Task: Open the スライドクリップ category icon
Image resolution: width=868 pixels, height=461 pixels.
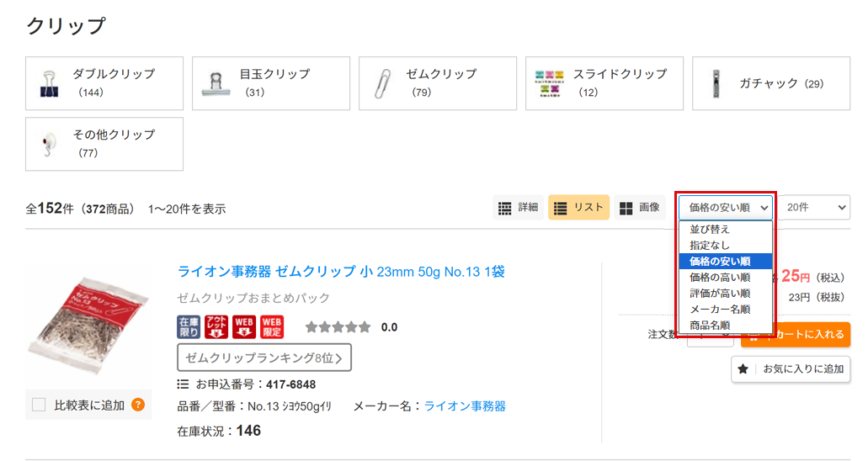Action: [549, 83]
